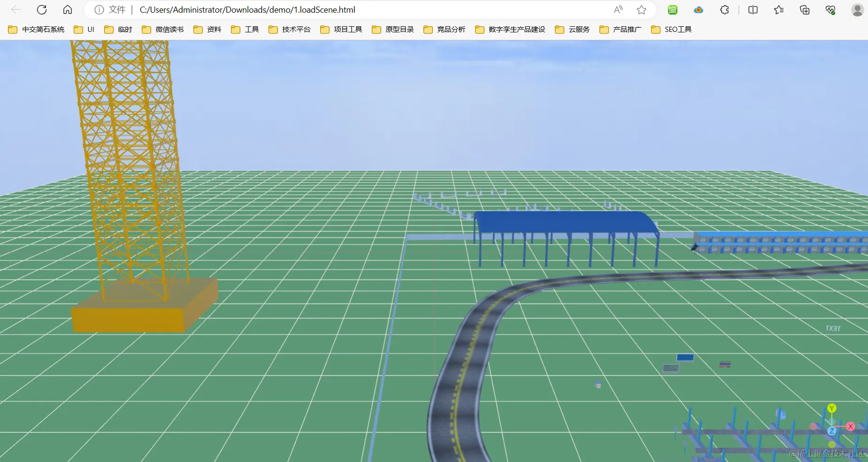
Task: Open the collections icon
Action: point(805,10)
